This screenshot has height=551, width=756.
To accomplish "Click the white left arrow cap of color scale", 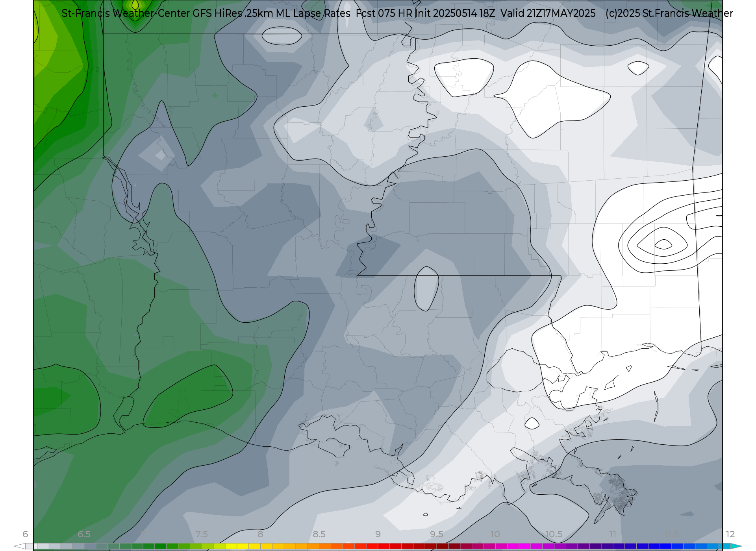I will pos(19,546).
